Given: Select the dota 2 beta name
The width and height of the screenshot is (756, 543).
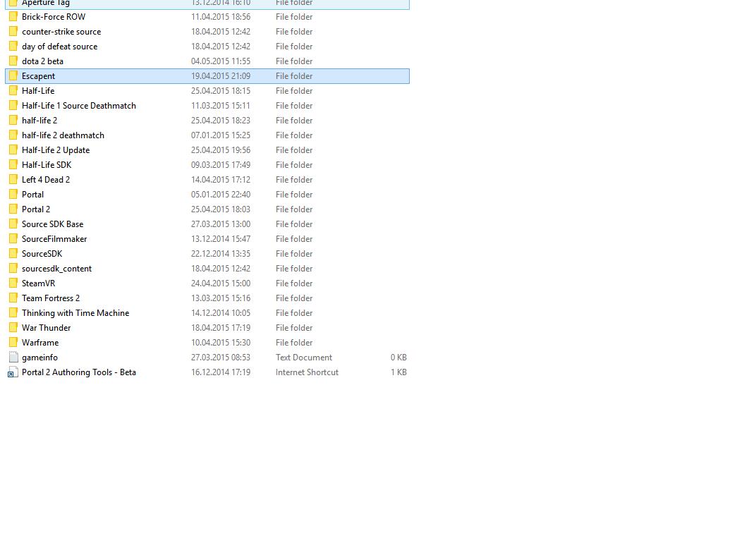Looking at the screenshot, I should click(x=42, y=61).
